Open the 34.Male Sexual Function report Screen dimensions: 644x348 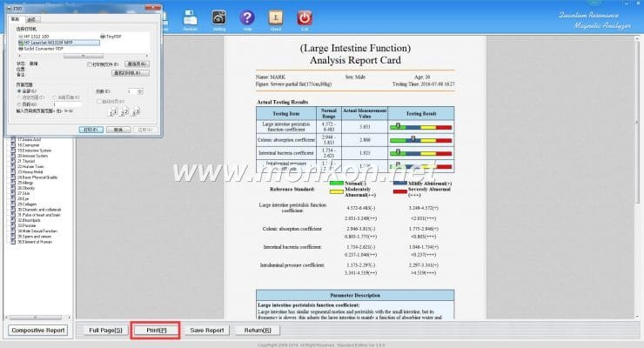point(37,231)
